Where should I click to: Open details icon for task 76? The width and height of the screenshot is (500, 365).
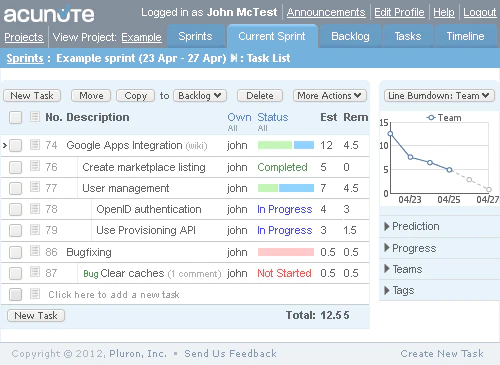click(35, 166)
